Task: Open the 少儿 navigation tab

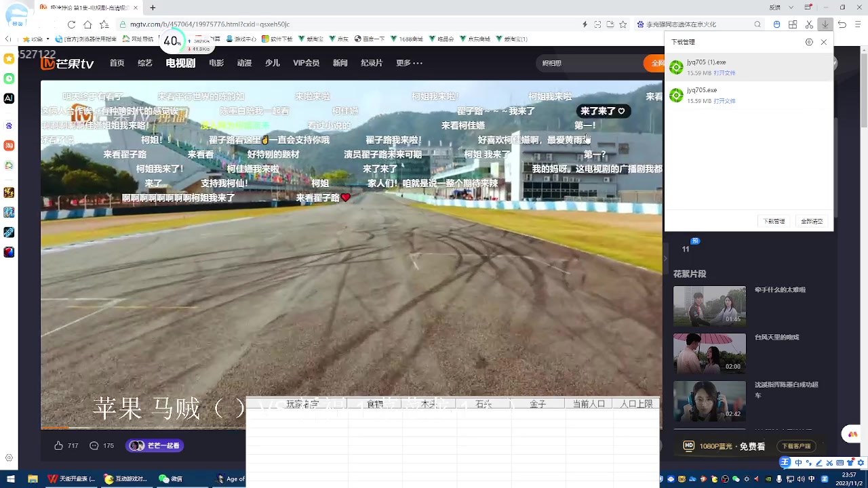Action: (x=273, y=63)
